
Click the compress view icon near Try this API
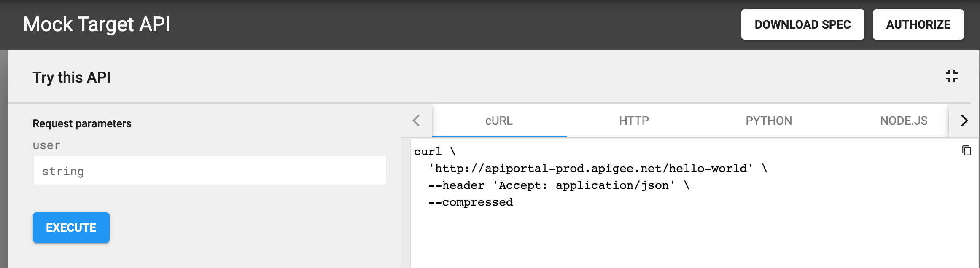pos(951,76)
